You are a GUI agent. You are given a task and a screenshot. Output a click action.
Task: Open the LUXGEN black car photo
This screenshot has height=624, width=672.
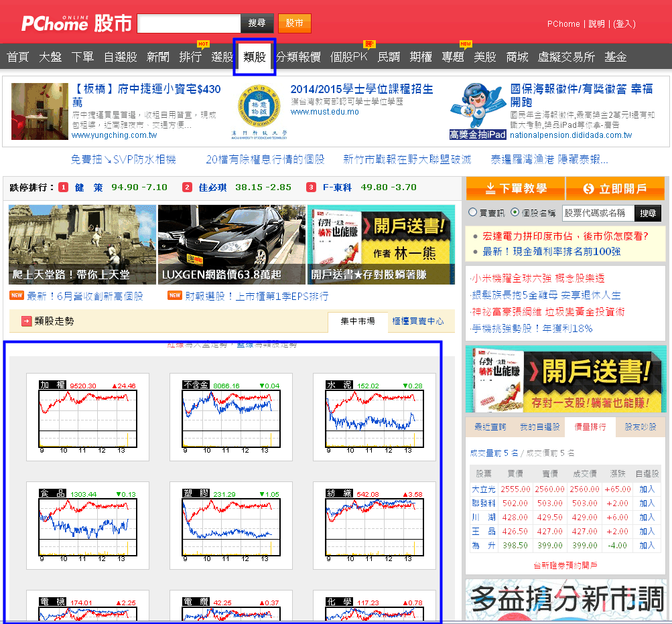[x=232, y=244]
